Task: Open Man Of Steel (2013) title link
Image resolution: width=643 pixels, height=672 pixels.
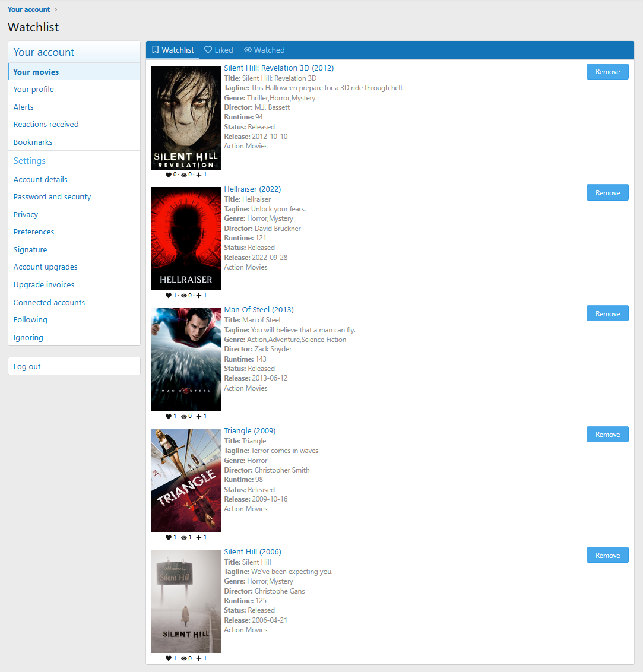Action: click(259, 309)
